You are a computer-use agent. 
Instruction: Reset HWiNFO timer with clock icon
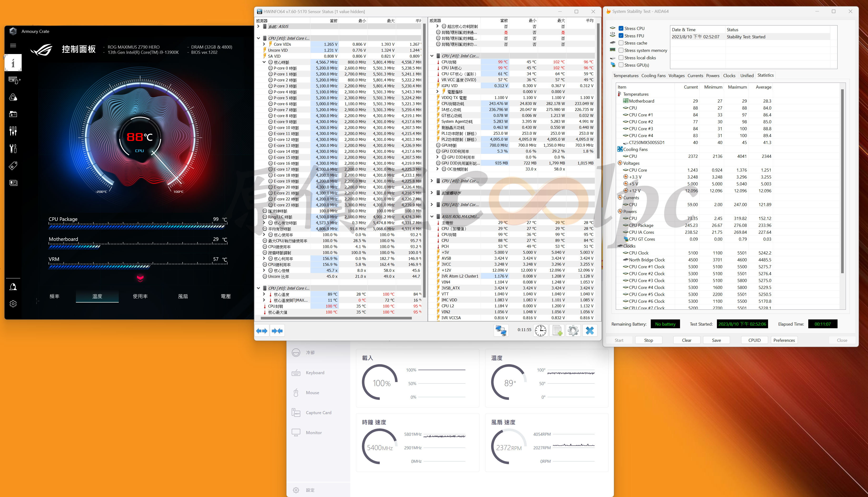[x=540, y=330]
